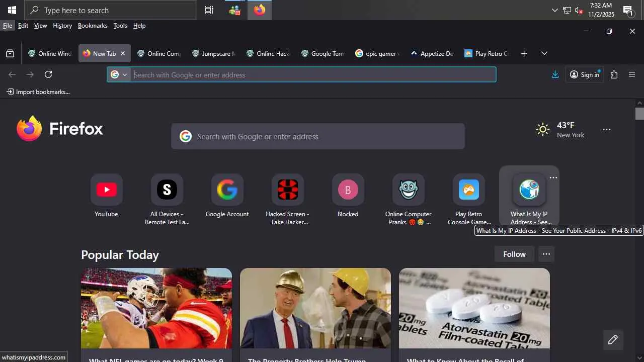Open the Property Brothers story thumbnail
The image size is (644, 362).
[315, 308]
